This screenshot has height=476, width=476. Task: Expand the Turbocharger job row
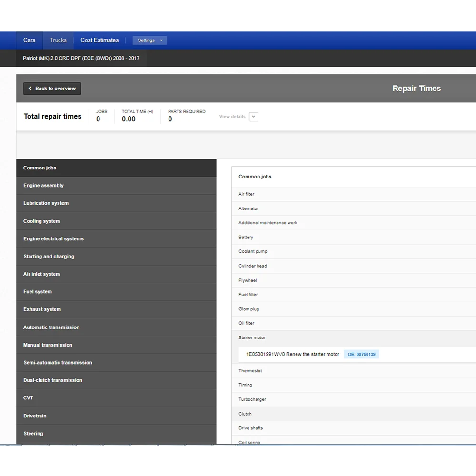tap(252, 399)
